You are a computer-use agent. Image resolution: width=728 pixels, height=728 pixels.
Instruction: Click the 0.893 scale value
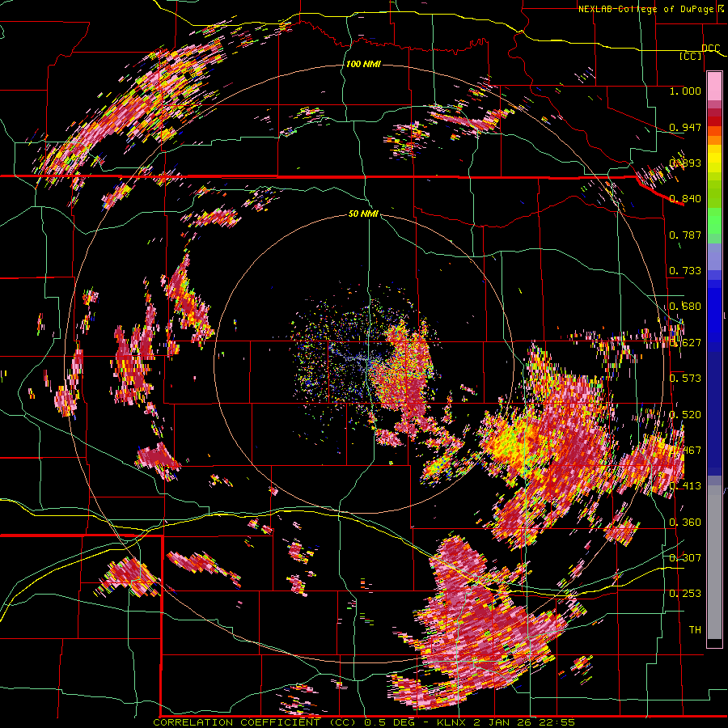click(685, 163)
